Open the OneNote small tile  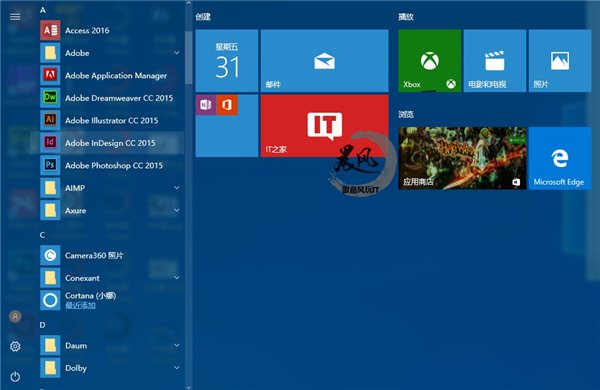coord(205,105)
